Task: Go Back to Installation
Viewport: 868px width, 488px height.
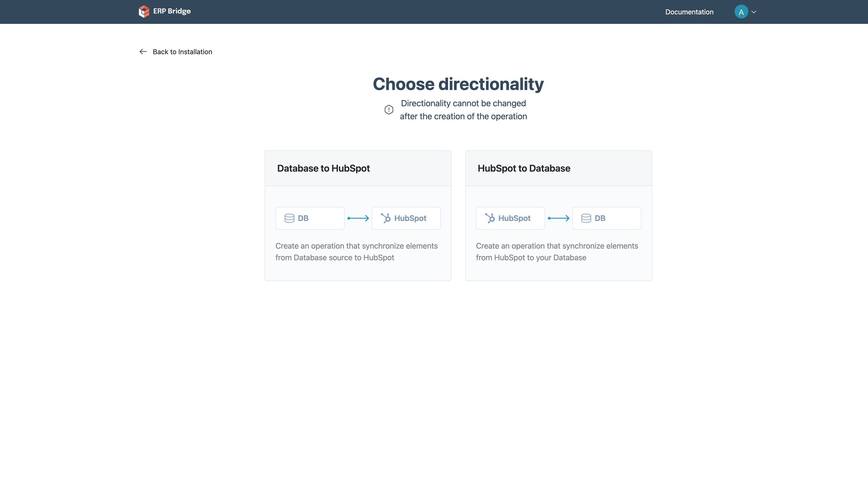Action: coord(182,52)
